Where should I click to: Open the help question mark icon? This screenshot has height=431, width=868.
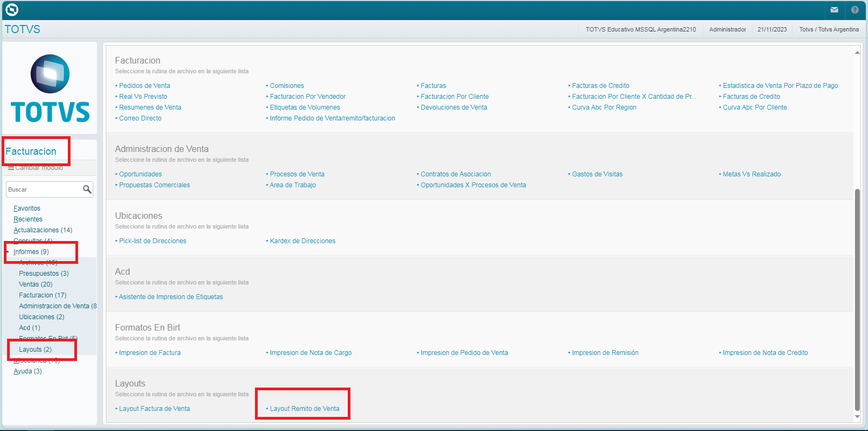pyautogui.click(x=855, y=10)
